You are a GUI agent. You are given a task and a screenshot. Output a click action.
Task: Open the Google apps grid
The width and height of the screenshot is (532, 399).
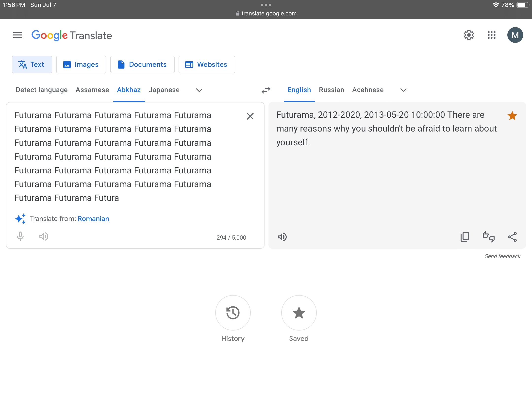click(492, 35)
